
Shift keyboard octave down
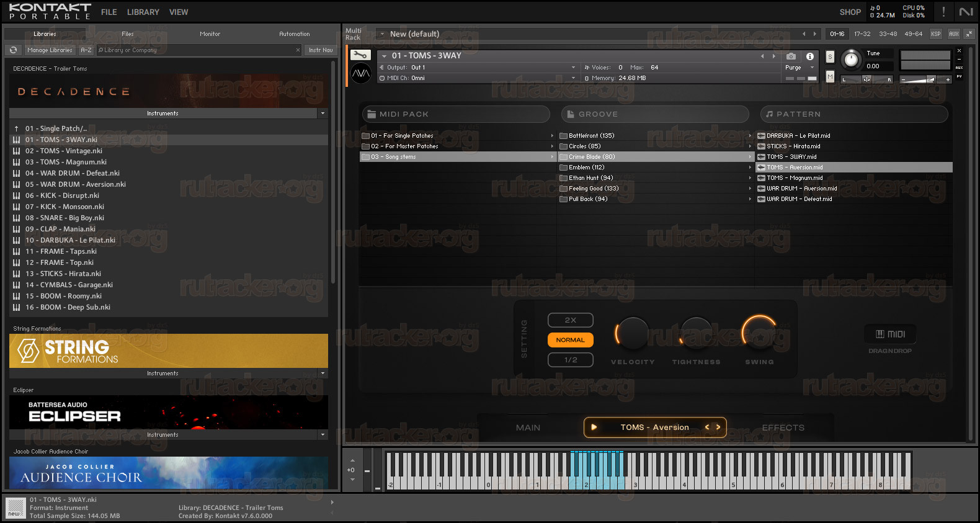coord(352,480)
